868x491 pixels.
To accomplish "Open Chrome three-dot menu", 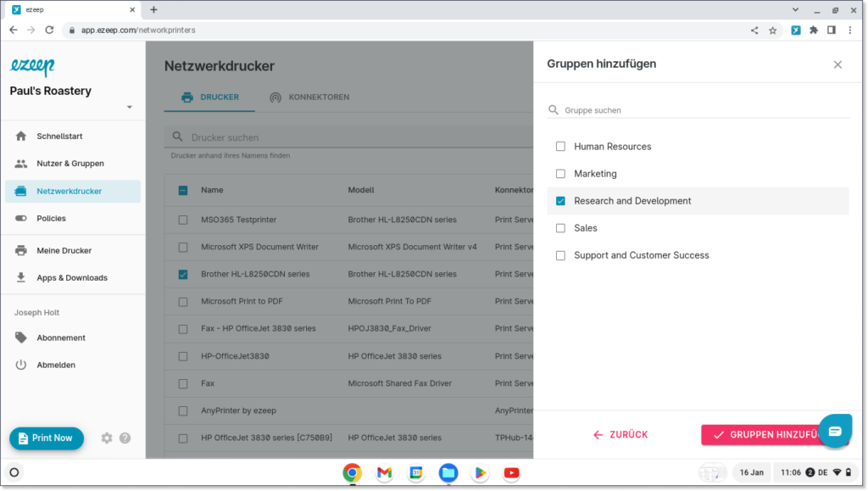I will coord(849,31).
